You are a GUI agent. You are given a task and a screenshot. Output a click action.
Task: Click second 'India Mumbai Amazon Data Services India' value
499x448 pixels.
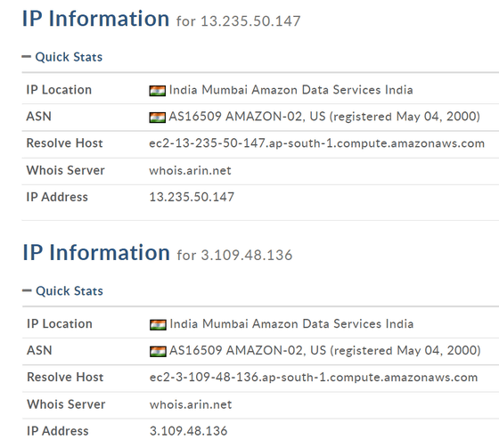[x=291, y=324]
